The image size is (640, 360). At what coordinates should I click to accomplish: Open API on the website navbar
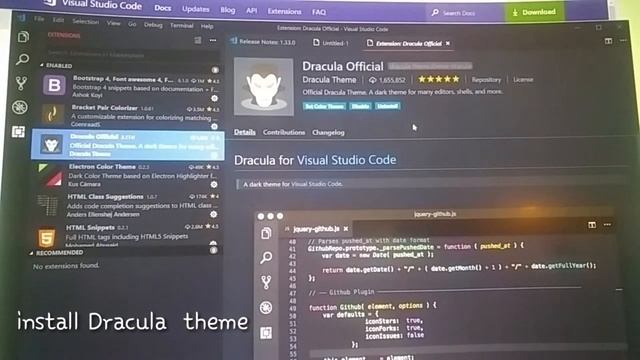click(x=251, y=11)
